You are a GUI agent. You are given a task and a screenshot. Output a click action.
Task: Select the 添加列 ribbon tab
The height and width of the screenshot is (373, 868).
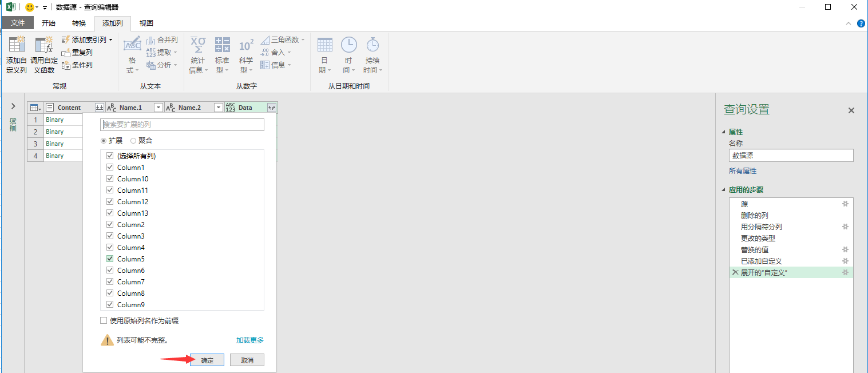tap(113, 23)
